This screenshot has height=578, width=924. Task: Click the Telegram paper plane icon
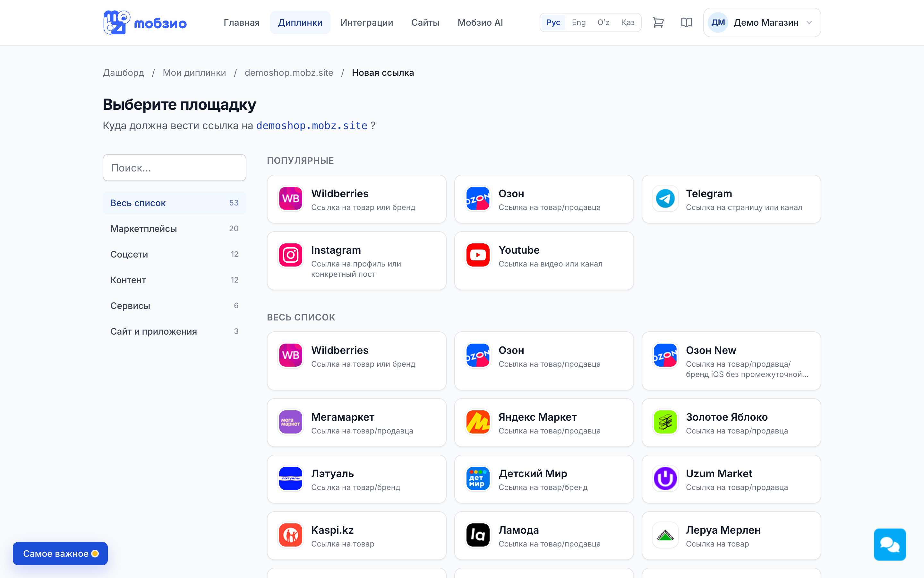(665, 199)
